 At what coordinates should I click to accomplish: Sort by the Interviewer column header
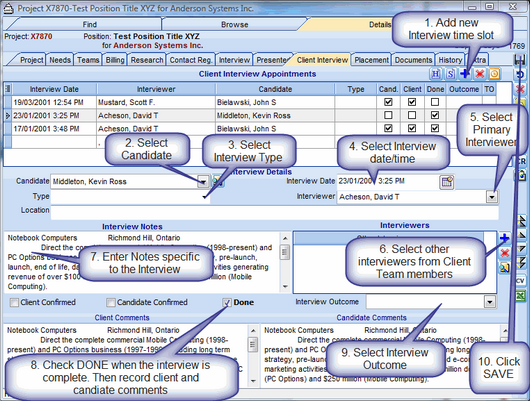point(156,89)
